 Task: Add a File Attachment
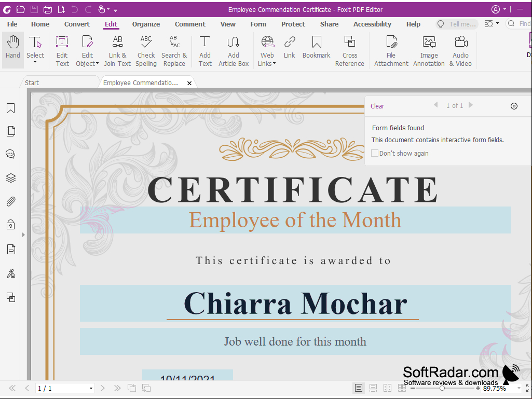pos(391,50)
